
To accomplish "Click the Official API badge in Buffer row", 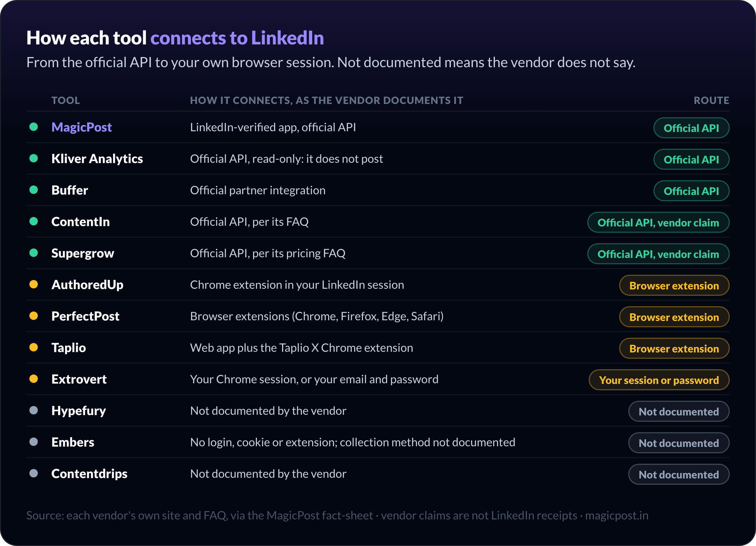I will pos(691,191).
